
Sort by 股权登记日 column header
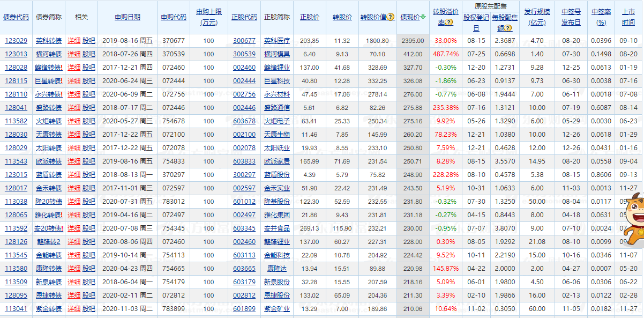tap(476, 23)
